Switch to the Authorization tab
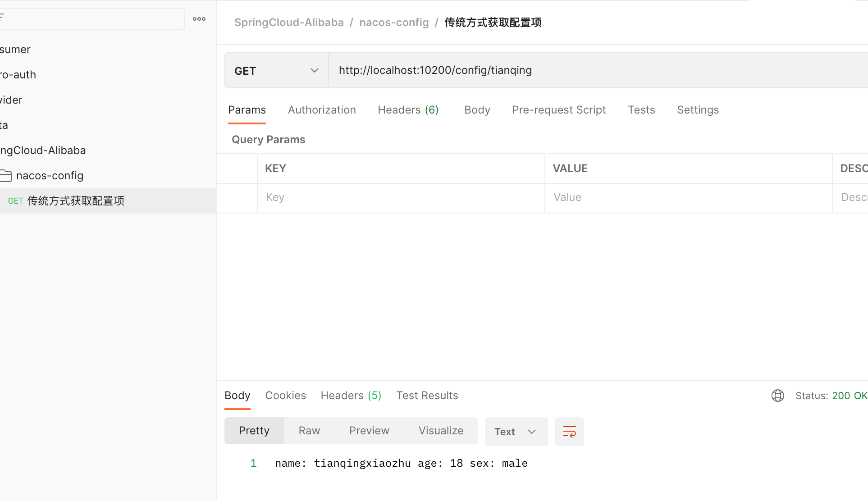 322,110
